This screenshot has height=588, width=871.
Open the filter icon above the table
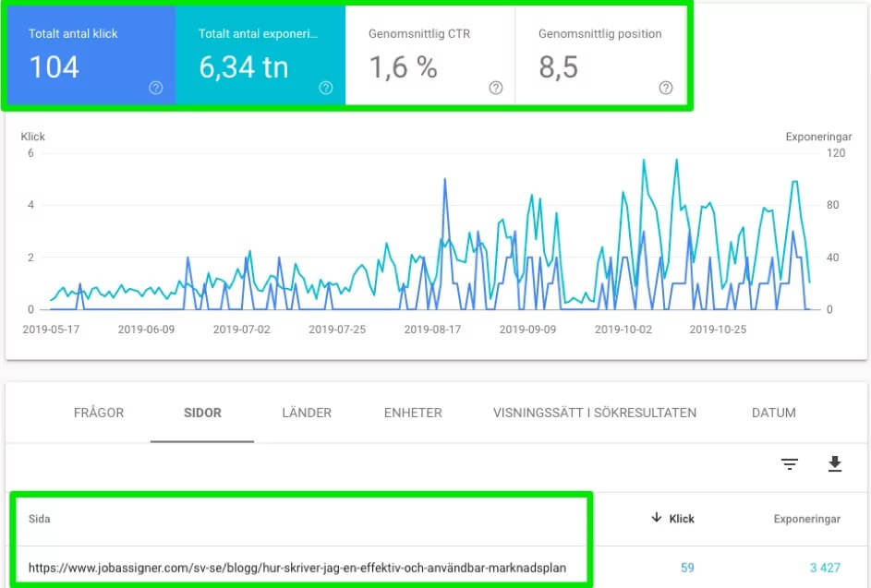(790, 464)
